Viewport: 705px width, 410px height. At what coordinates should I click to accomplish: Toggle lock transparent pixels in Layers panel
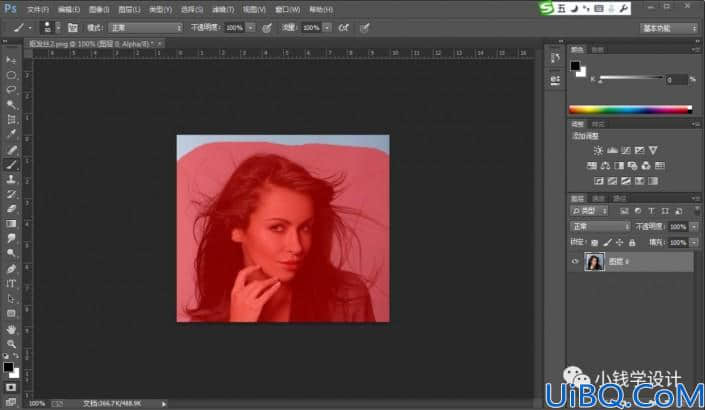pyautogui.click(x=594, y=243)
